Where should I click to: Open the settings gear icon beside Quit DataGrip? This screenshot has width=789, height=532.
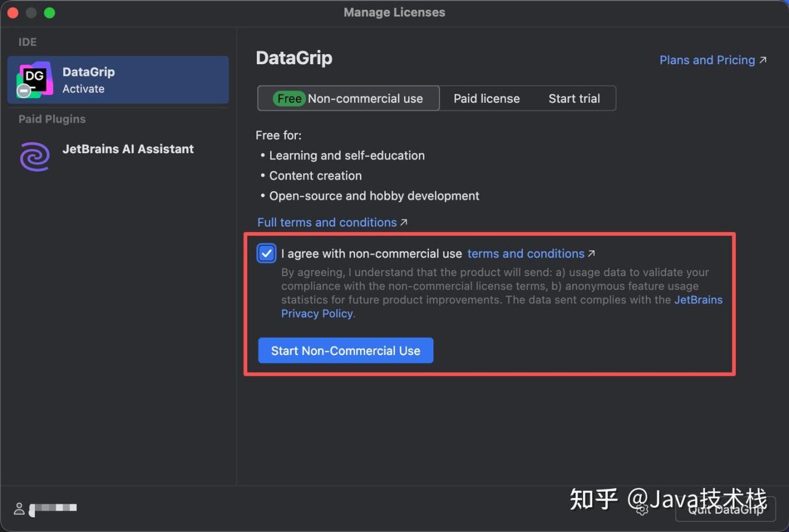point(642,509)
